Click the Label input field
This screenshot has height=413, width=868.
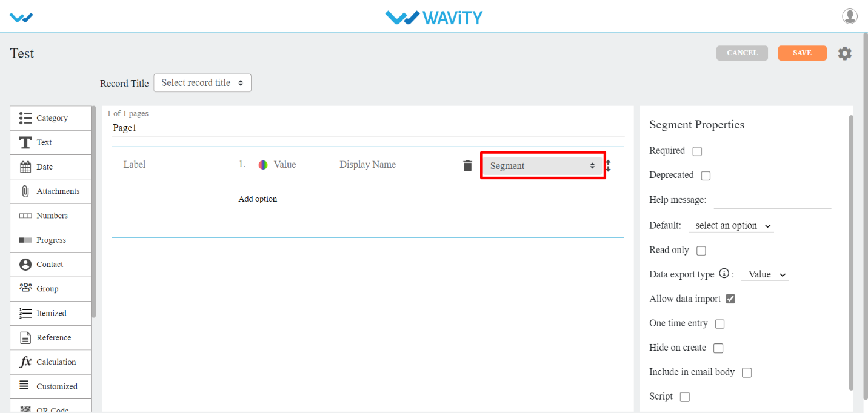(171, 165)
